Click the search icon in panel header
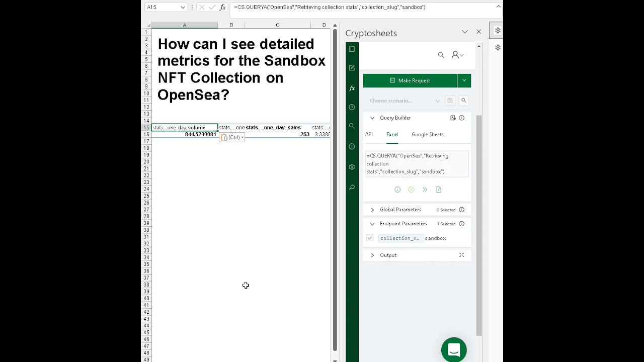 pos(441,55)
